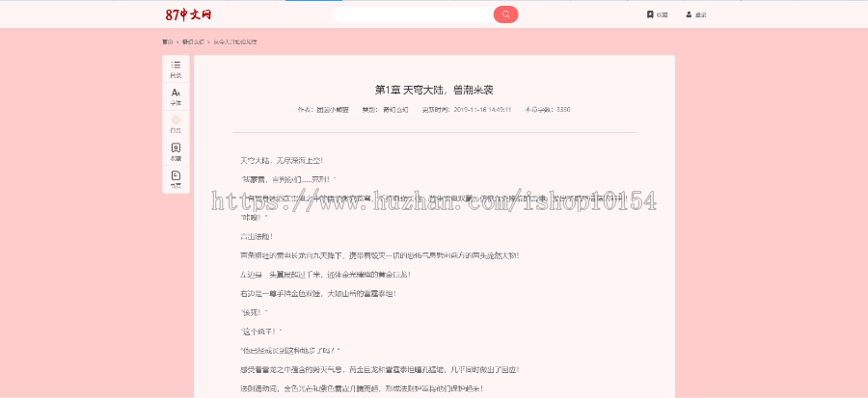Click chapter title 第1章 天穹大陆

tap(434, 90)
